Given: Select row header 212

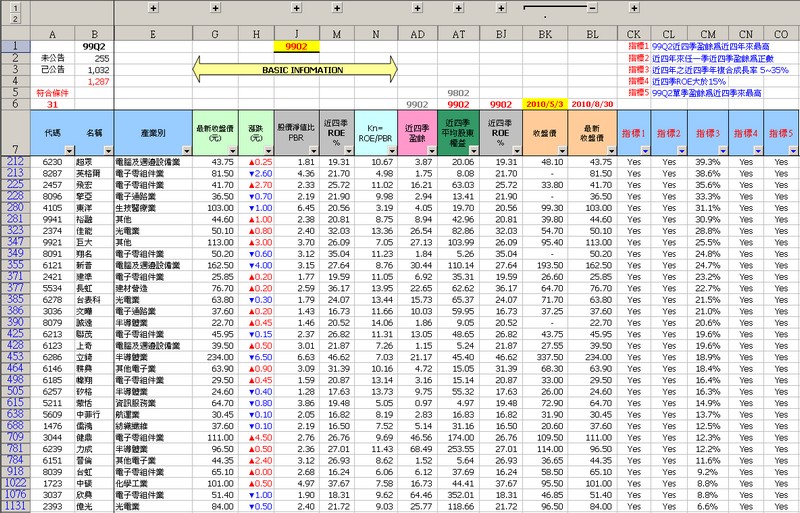Looking at the screenshot, I should pos(15,161).
